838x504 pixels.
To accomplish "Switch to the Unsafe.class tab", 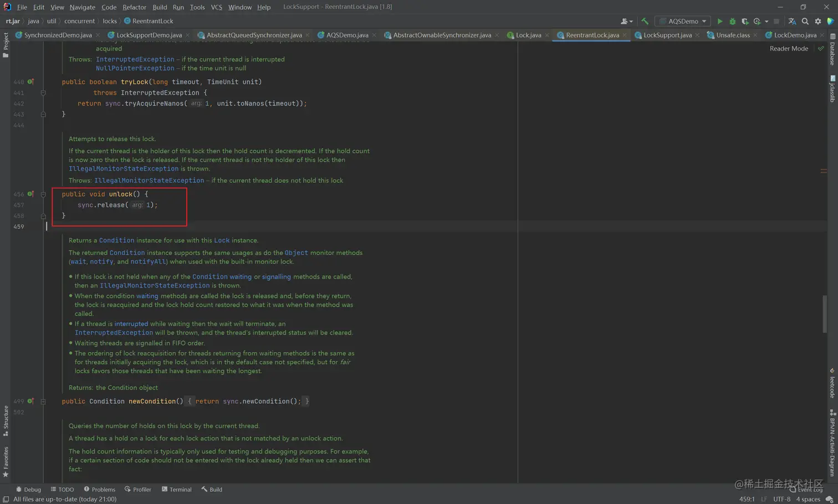I will point(733,35).
